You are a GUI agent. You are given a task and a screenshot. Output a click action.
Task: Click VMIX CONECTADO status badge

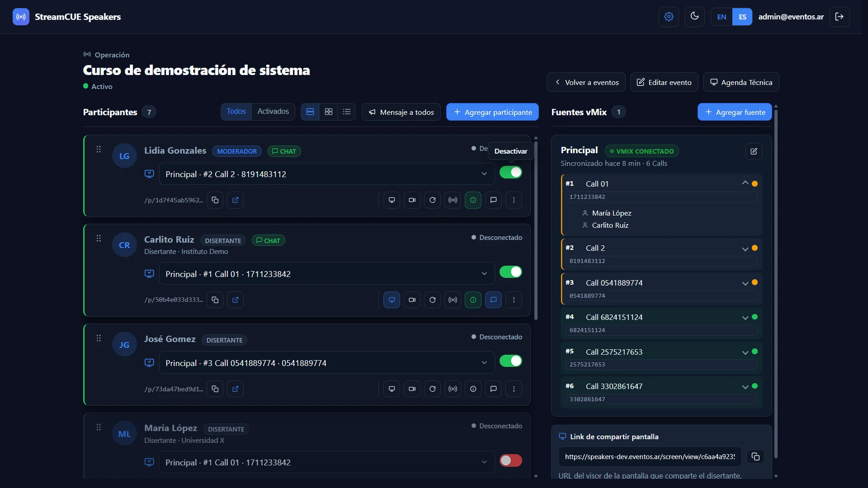(x=642, y=151)
